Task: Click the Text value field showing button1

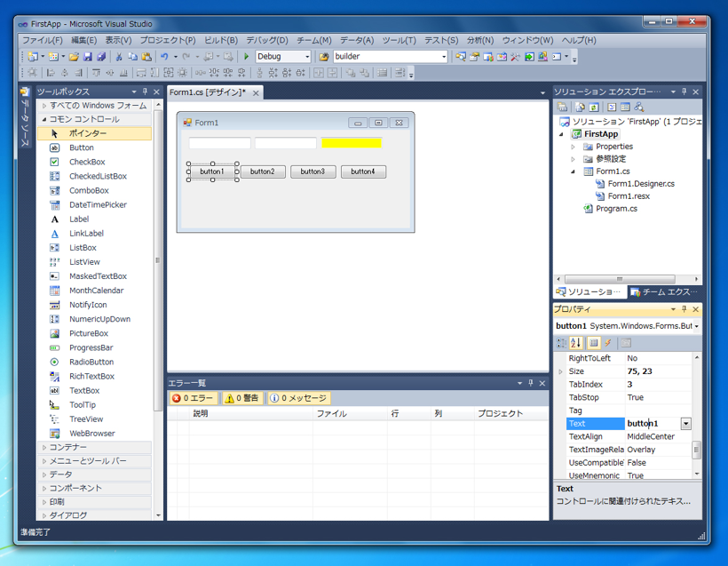Action: tap(644, 424)
